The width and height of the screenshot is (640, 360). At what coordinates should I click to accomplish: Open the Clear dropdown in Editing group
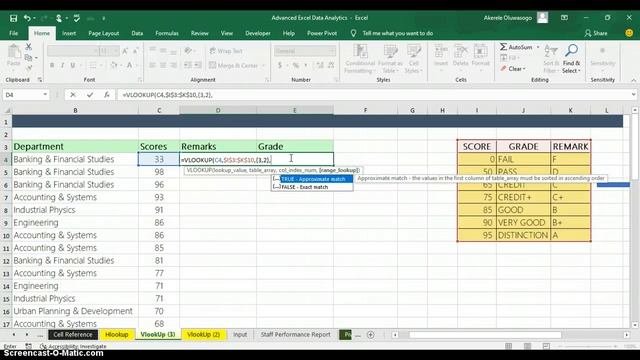click(x=513, y=69)
